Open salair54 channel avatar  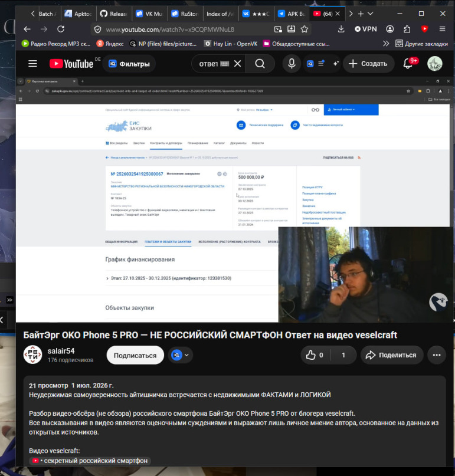[33, 354]
